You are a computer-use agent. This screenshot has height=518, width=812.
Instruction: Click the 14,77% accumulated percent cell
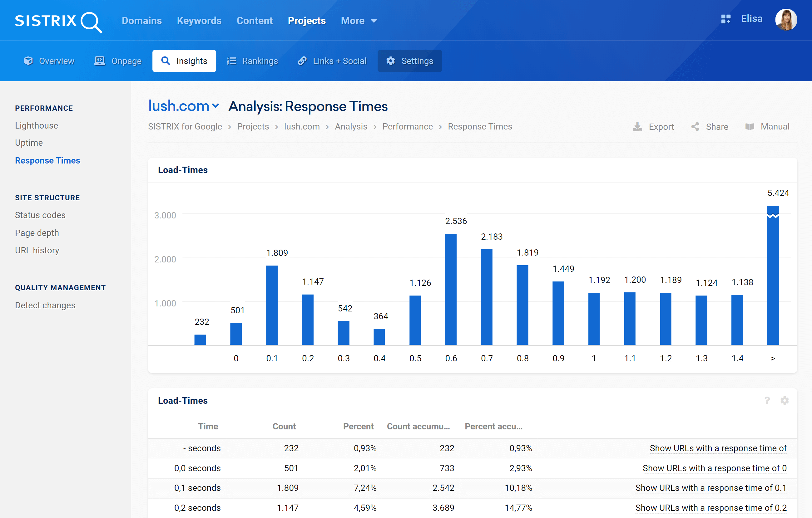pyautogui.click(x=518, y=508)
